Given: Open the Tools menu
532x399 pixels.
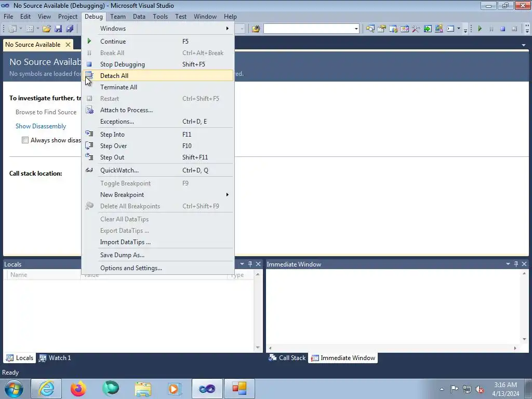Looking at the screenshot, I should click(x=160, y=16).
